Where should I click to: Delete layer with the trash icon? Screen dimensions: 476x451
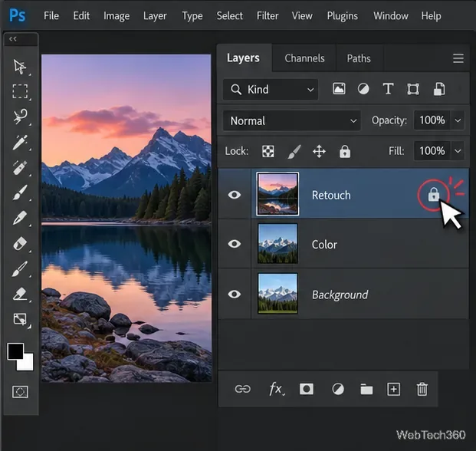tap(422, 389)
